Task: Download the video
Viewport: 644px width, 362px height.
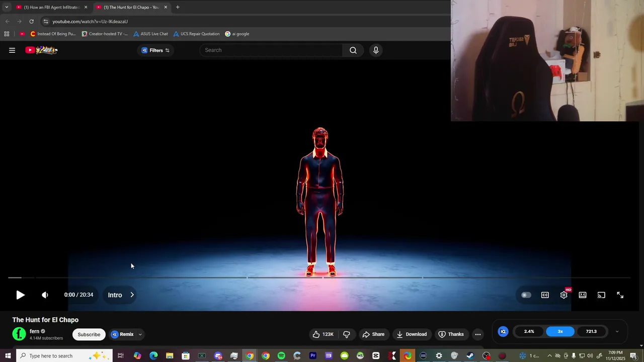Action: click(x=412, y=334)
